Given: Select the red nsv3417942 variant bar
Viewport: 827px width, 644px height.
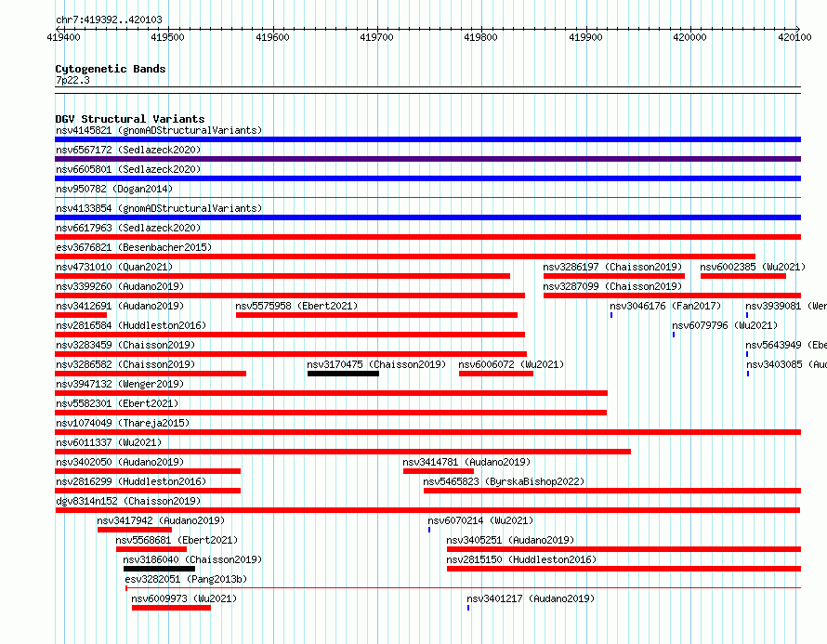Looking at the screenshot, I should pyautogui.click(x=135, y=530).
